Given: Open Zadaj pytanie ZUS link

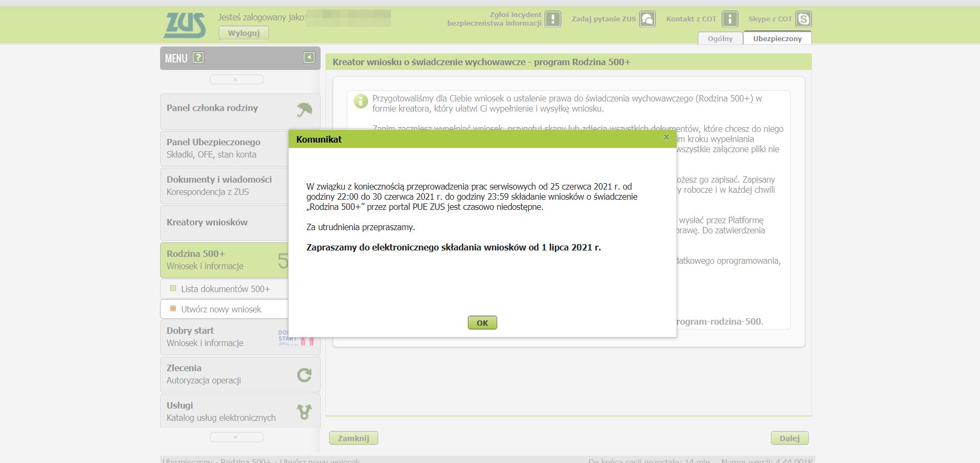Looking at the screenshot, I should tap(604, 19).
